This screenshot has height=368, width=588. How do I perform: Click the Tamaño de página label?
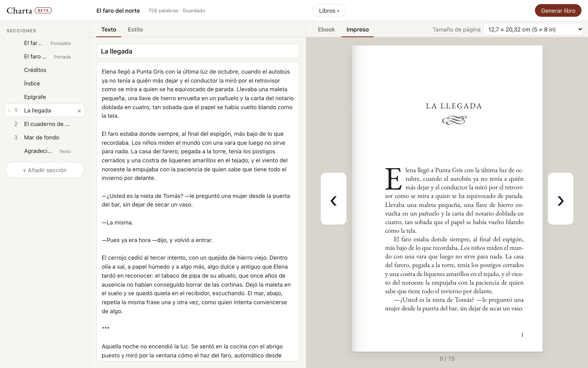point(456,29)
